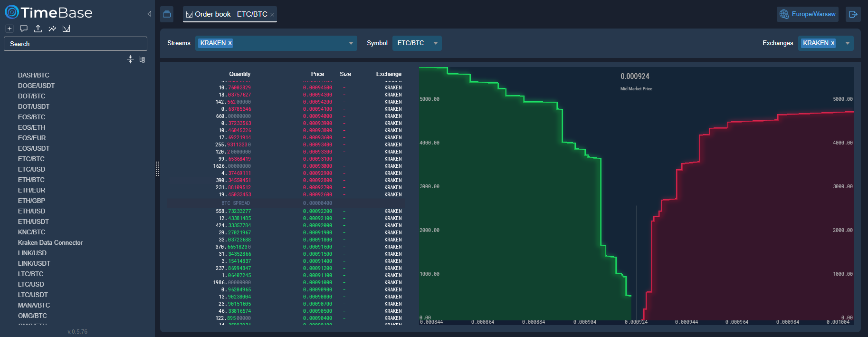Collapse all tree items icon
This screenshot has height=337, width=868.
pos(131,59)
